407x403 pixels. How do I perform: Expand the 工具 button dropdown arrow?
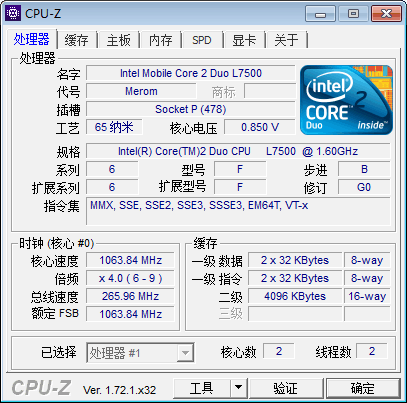[x=238, y=387]
